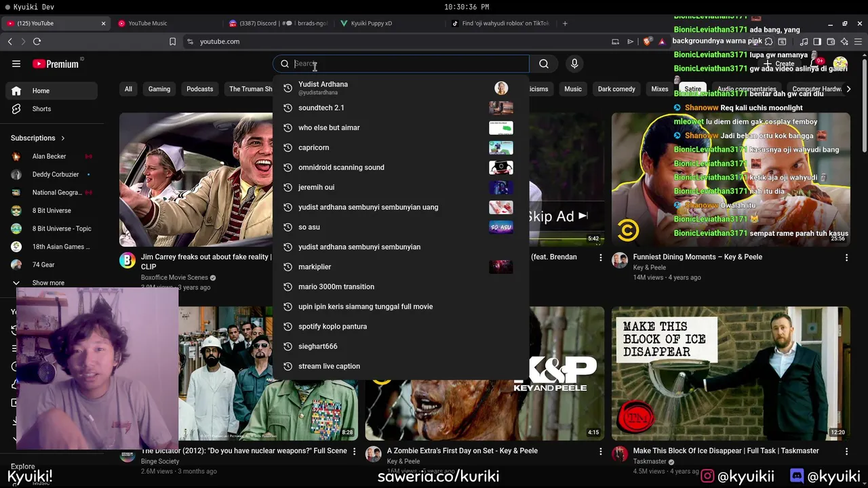Choose 'mario 3000m transition' suggestion
Image resolution: width=868 pixels, height=488 pixels.
click(x=401, y=287)
